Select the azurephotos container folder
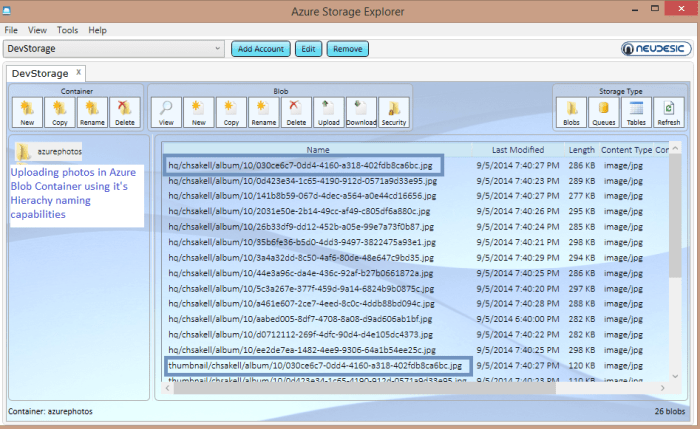700x429 pixels. click(49, 152)
